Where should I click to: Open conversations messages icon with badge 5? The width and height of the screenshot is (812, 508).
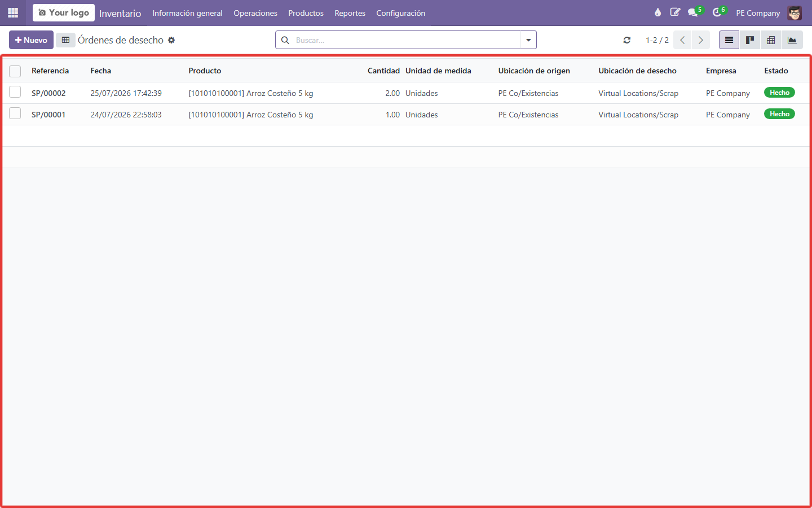(694, 12)
